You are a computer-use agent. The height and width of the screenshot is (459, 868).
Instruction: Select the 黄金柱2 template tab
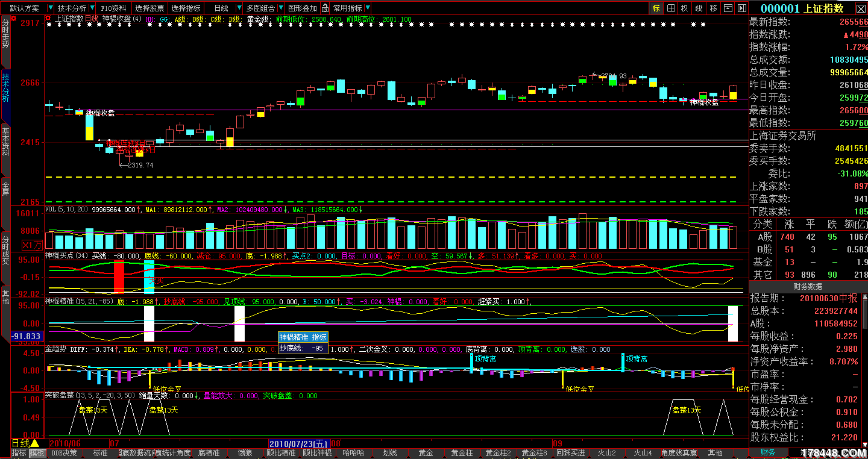coord(498,453)
